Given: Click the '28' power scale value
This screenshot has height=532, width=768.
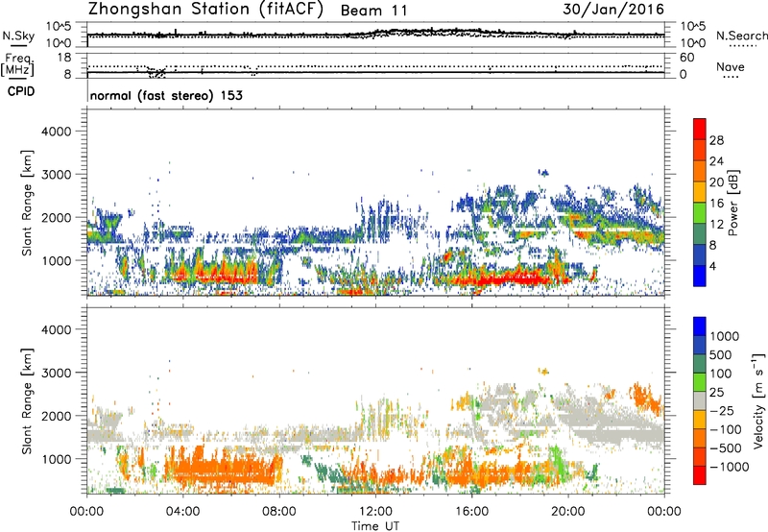Looking at the screenshot, I should pos(716,140).
